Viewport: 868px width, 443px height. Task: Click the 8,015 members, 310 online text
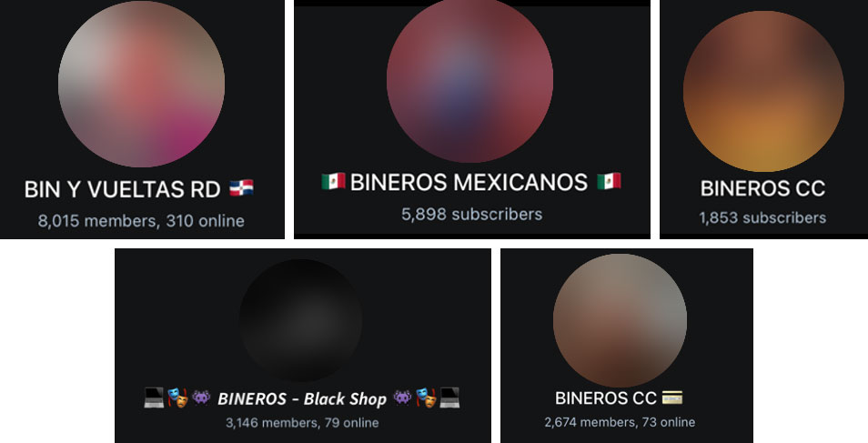[141, 221]
